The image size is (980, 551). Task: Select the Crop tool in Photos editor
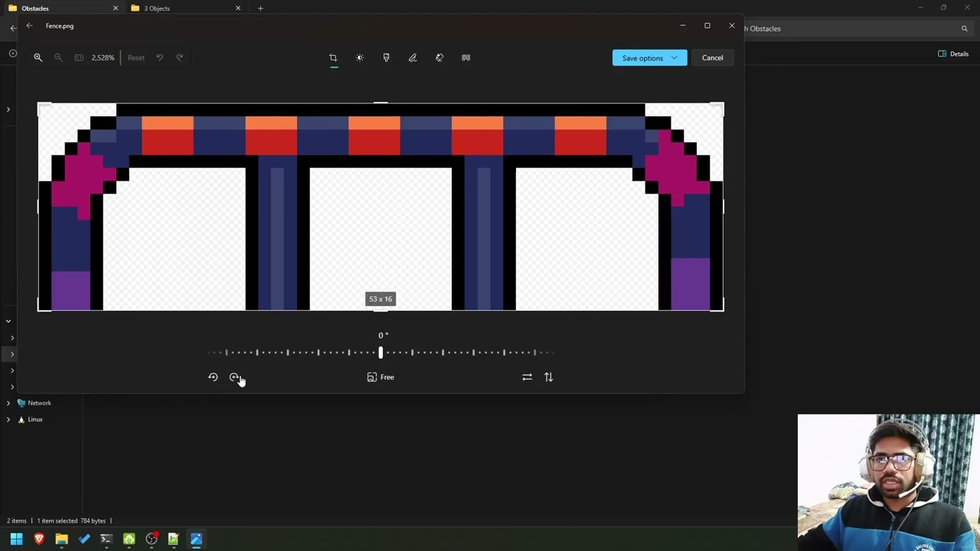pyautogui.click(x=333, y=57)
